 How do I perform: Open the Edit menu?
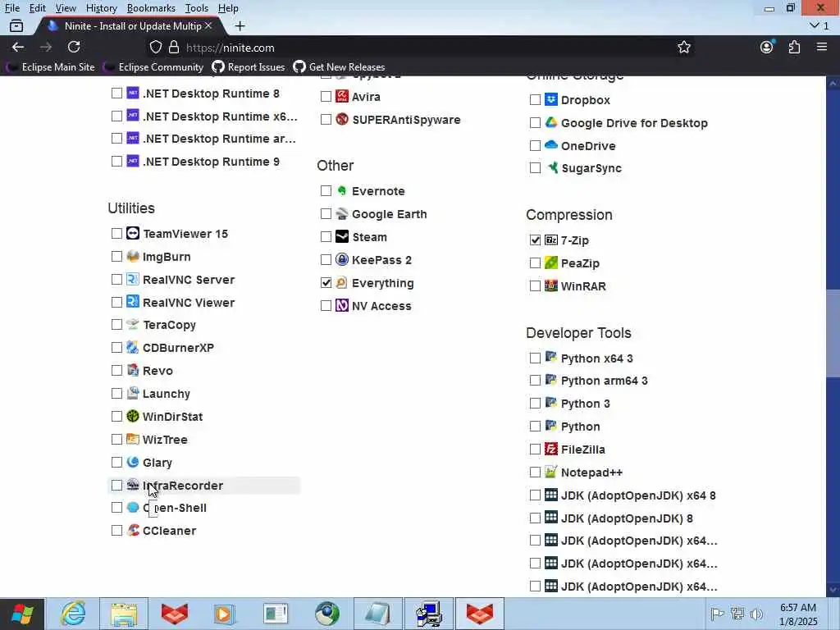pyautogui.click(x=37, y=8)
